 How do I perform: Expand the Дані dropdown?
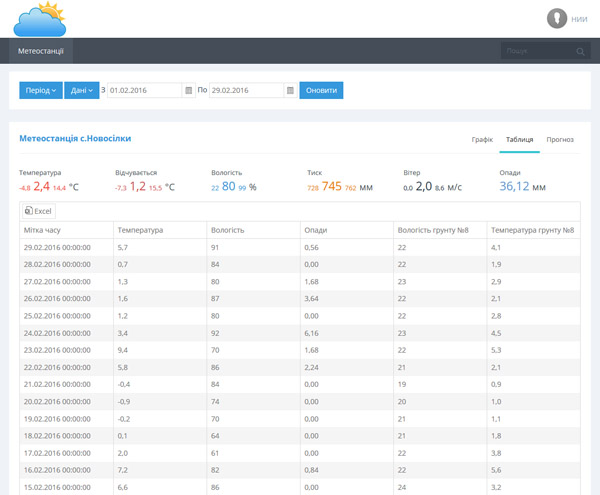tap(82, 90)
